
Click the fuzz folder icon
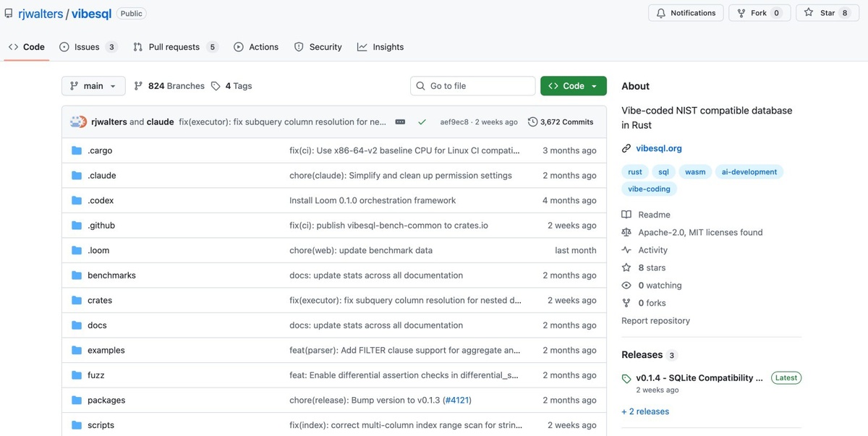click(x=77, y=375)
